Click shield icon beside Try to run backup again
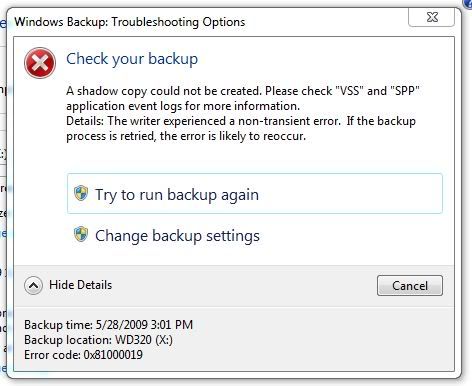Viewport: 472px width, 386px height. pos(81,193)
